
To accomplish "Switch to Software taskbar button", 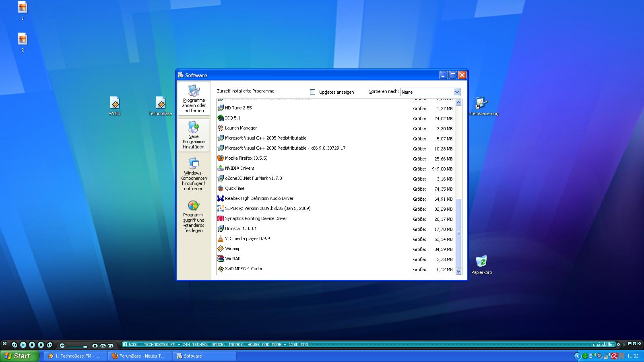I will point(204,356).
